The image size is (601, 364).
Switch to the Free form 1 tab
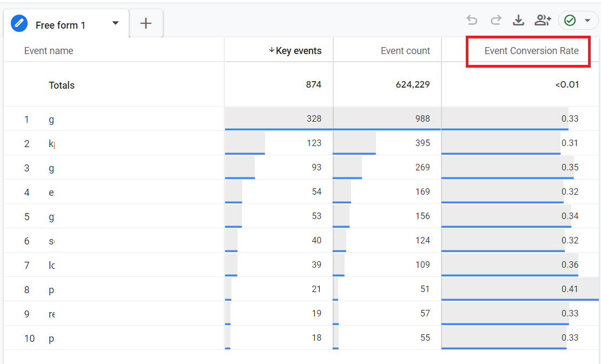click(x=61, y=23)
